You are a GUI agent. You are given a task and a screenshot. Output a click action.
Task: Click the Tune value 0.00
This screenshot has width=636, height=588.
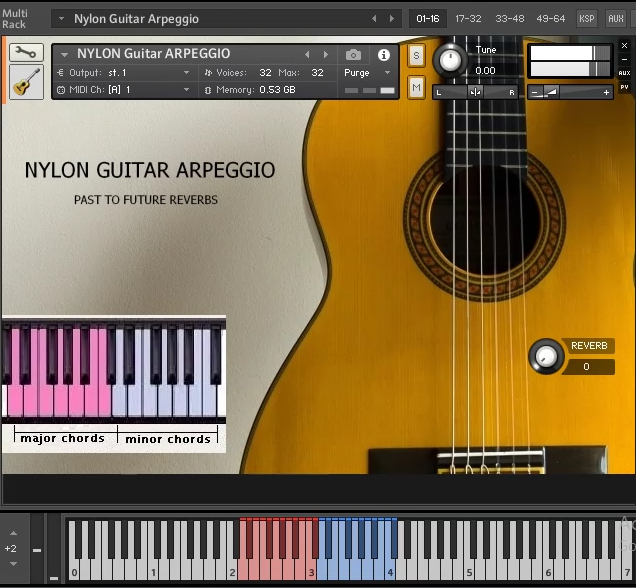point(485,71)
